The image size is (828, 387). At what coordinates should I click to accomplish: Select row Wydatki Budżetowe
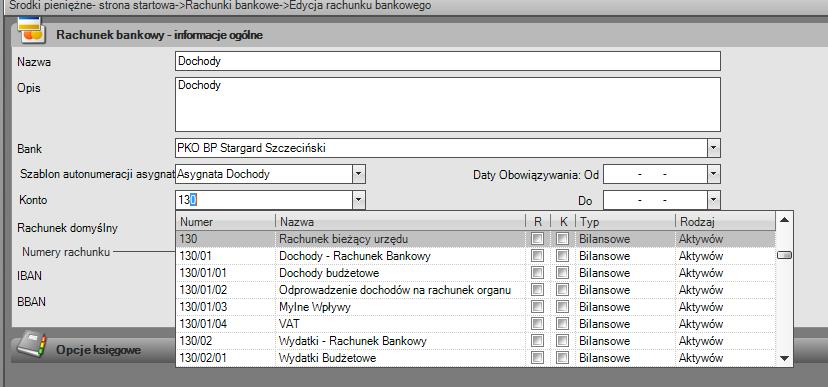pyautogui.click(x=476, y=357)
